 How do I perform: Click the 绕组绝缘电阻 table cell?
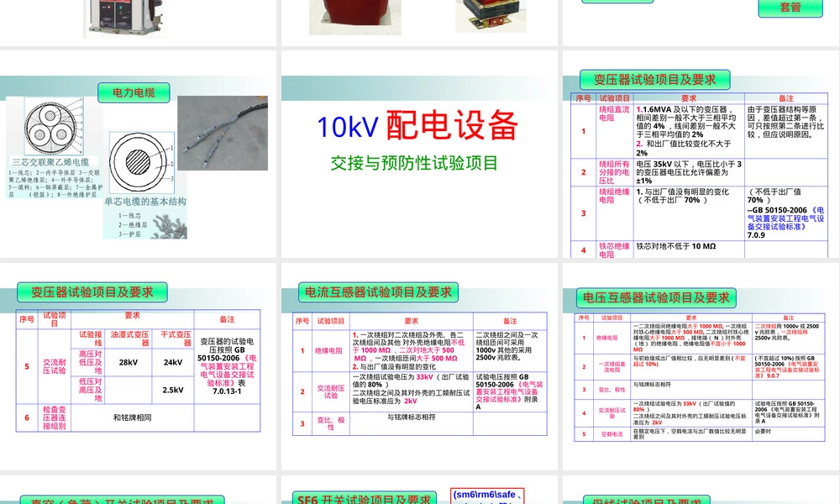615,213
